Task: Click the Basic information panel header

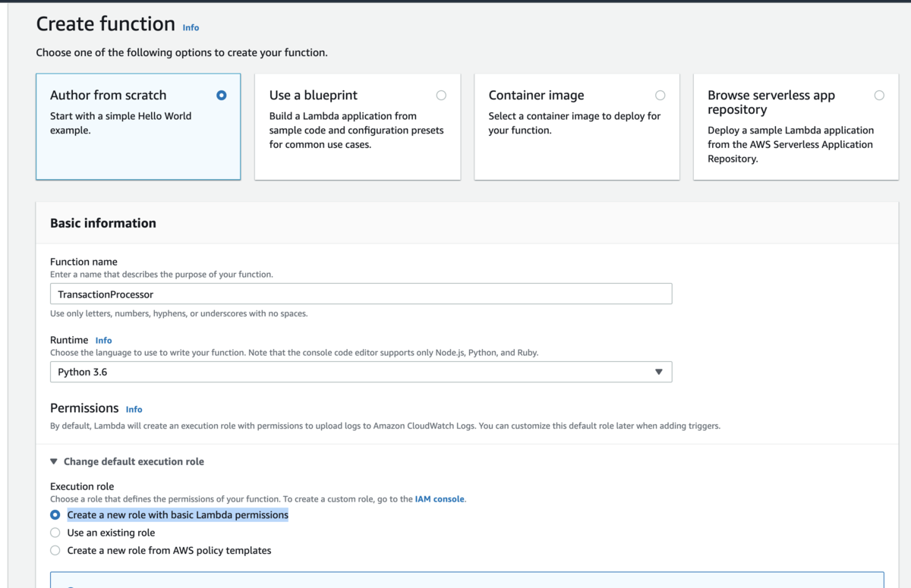Action: pyautogui.click(x=103, y=223)
